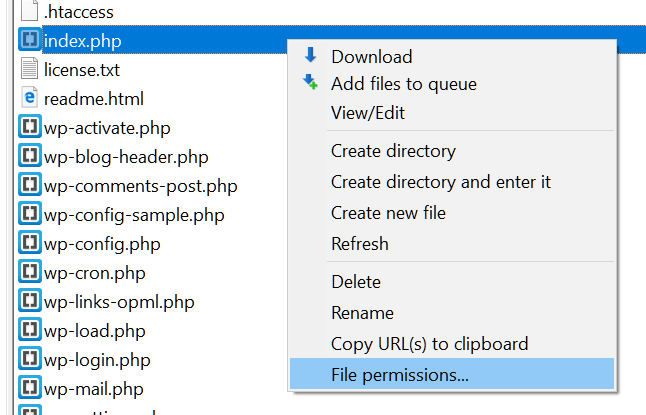Viewport: 646px width, 415px height.
Task: Select the wp-links-opml.php file name
Action: [x=119, y=302]
